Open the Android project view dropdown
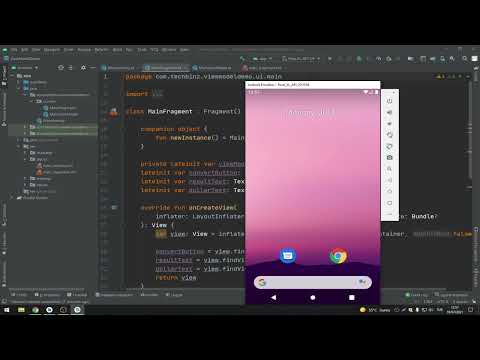480x360 pixels. click(x=25, y=68)
